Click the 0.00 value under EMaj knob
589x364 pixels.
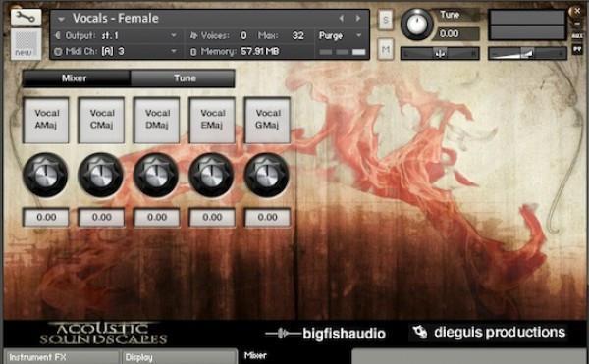(212, 217)
